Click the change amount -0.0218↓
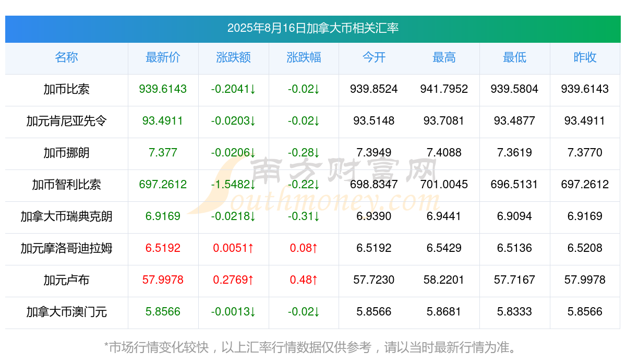The width and height of the screenshot is (626, 364). point(233,216)
